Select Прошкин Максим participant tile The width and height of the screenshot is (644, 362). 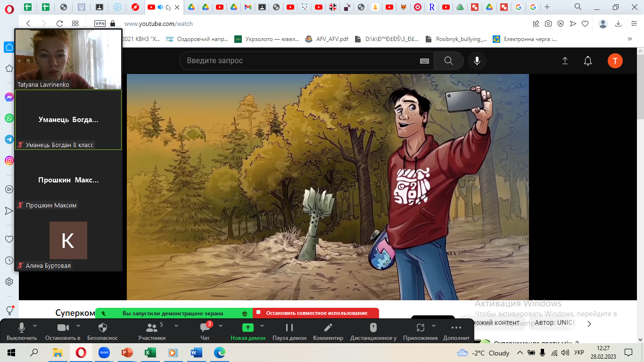[68, 180]
